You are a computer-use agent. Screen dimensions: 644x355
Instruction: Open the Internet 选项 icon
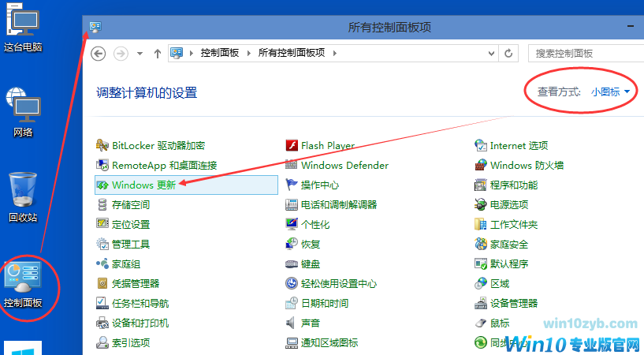481,145
